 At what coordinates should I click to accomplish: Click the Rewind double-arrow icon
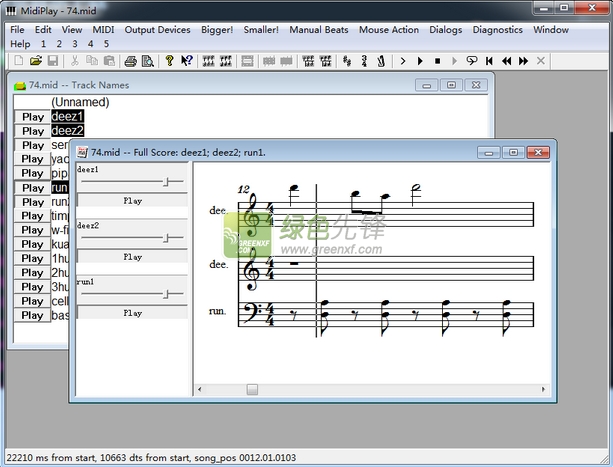(507, 61)
